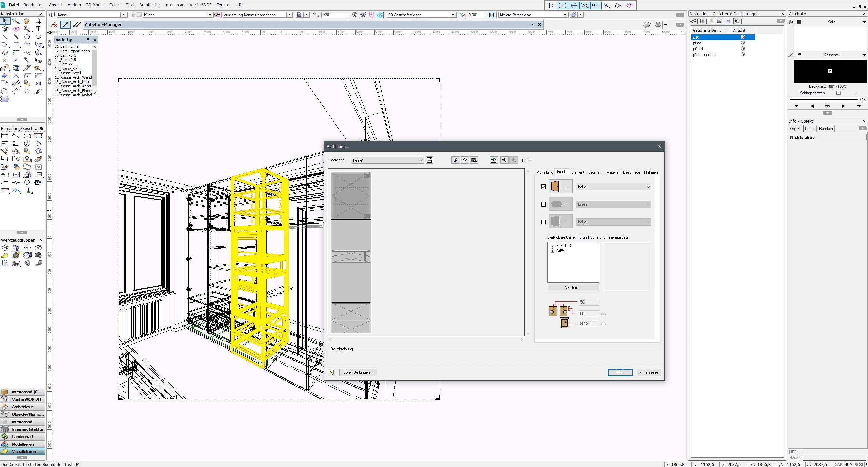Enable the second front type checkbox
Image resolution: width=868 pixels, height=467 pixels.
543,204
